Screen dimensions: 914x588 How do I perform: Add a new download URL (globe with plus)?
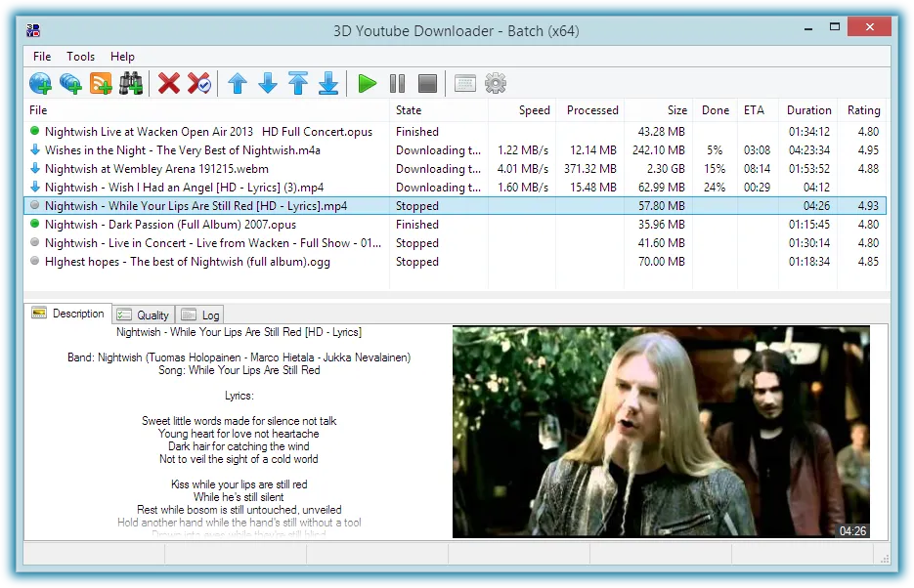tap(39, 83)
